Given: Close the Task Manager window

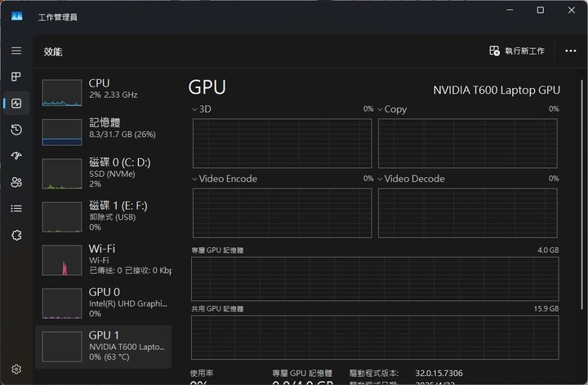Looking at the screenshot, I should 571,10.
